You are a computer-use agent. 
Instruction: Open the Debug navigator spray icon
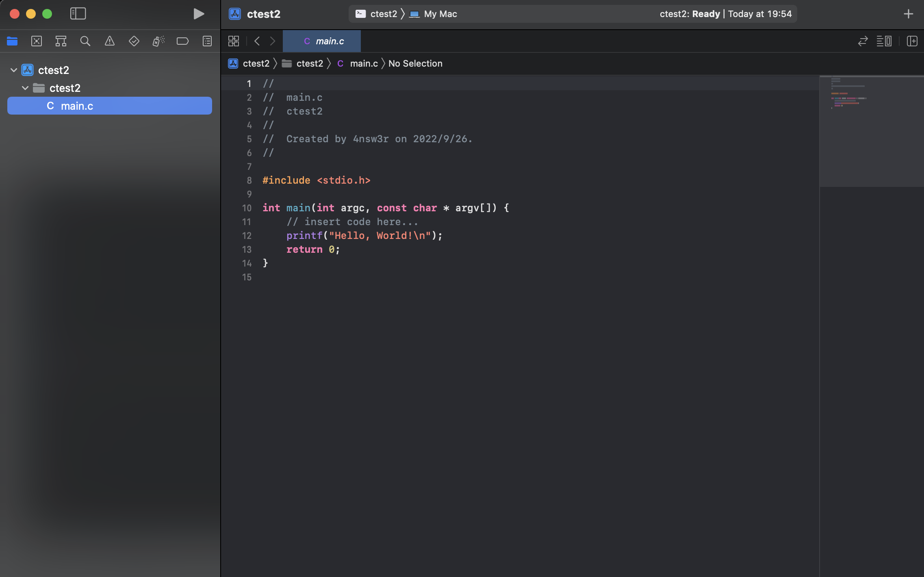(158, 41)
